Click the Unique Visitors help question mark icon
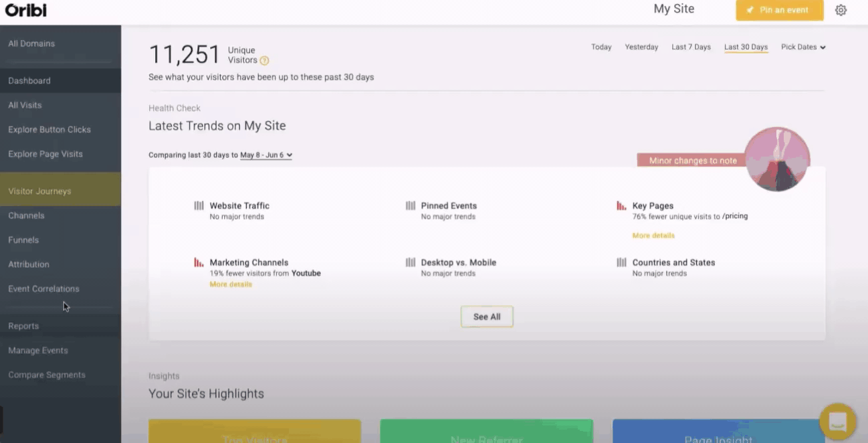The image size is (868, 443). (x=264, y=61)
